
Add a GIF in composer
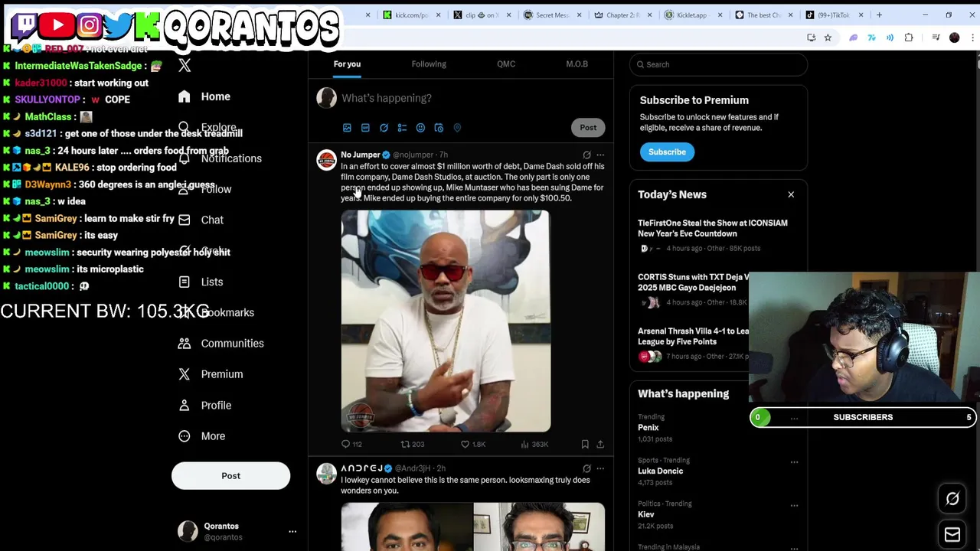pos(365,128)
